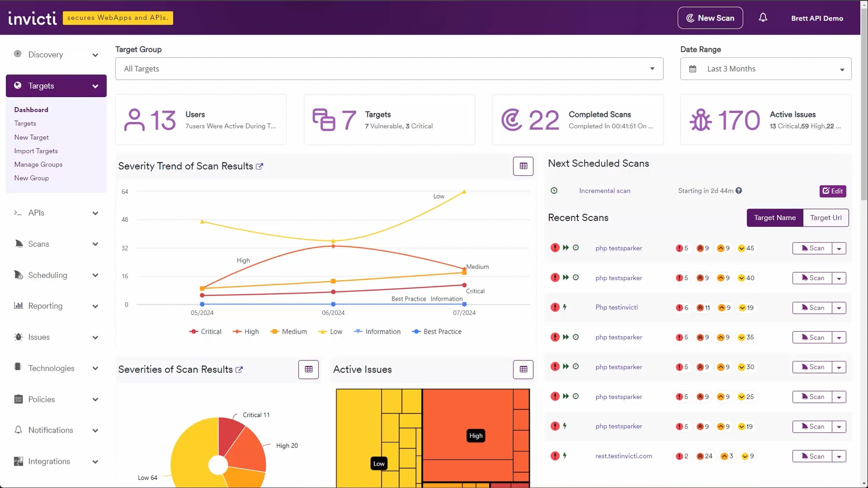Open the All Targets group dropdown
Screen dimensions: 868x488
(389, 69)
